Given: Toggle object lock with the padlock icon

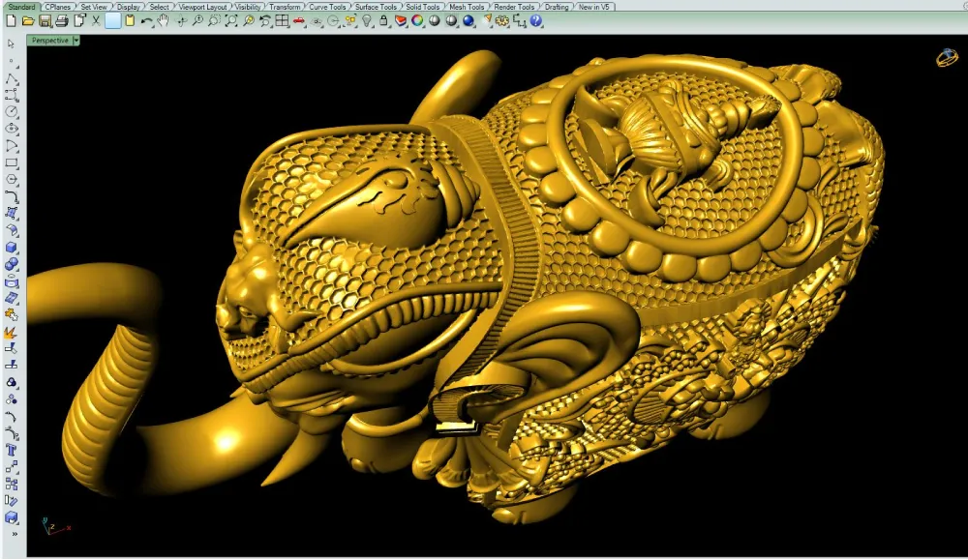Looking at the screenshot, I should (x=384, y=20).
